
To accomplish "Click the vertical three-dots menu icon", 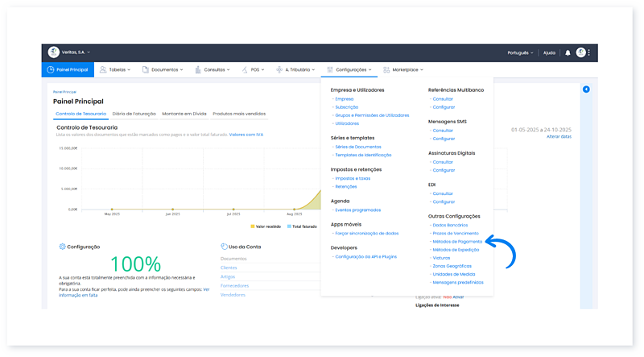I will (x=589, y=52).
